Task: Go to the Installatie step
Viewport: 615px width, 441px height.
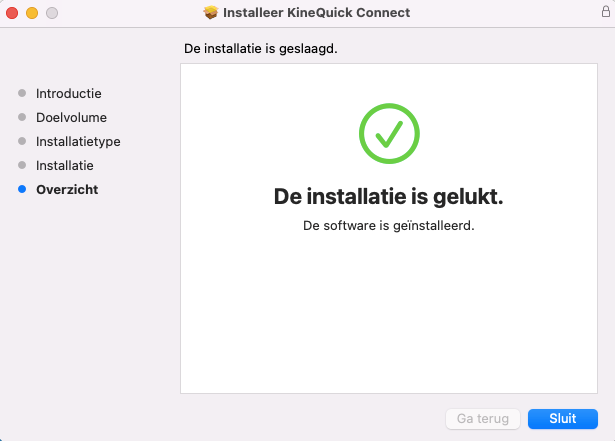Action: [65, 166]
